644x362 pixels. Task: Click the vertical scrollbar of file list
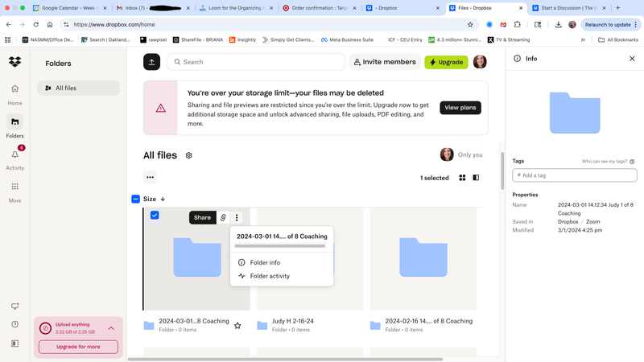(502, 171)
